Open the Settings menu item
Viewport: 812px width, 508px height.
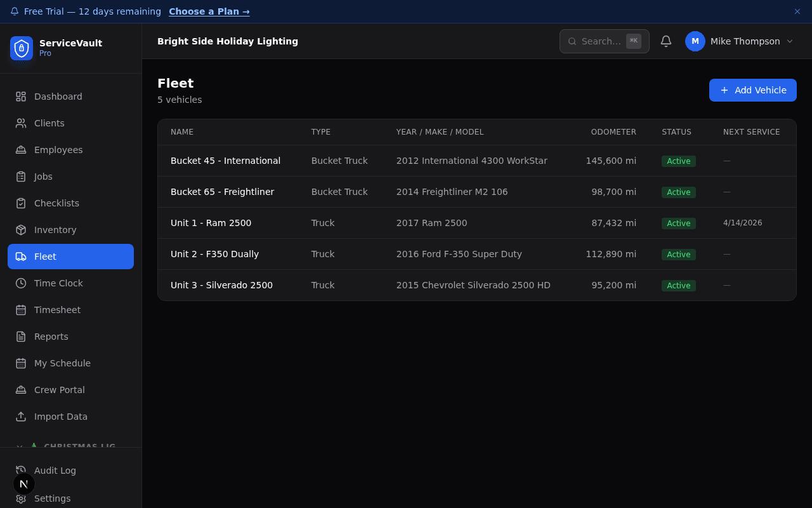[x=53, y=498]
